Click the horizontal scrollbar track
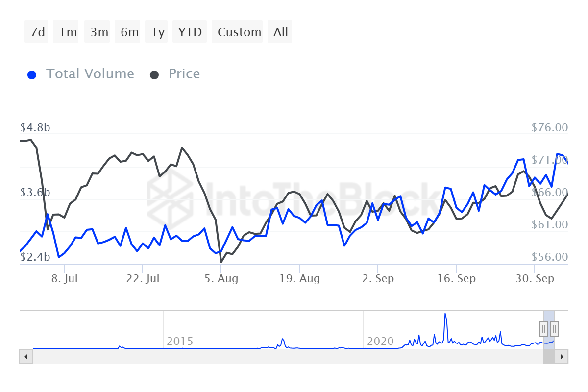 pyautogui.click(x=294, y=357)
